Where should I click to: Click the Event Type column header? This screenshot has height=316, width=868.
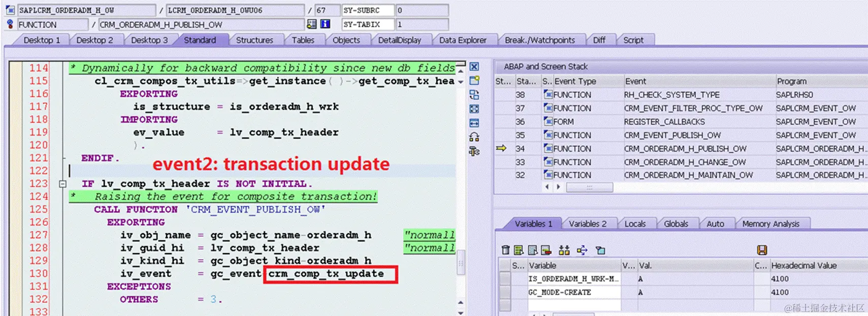pyautogui.click(x=588, y=81)
